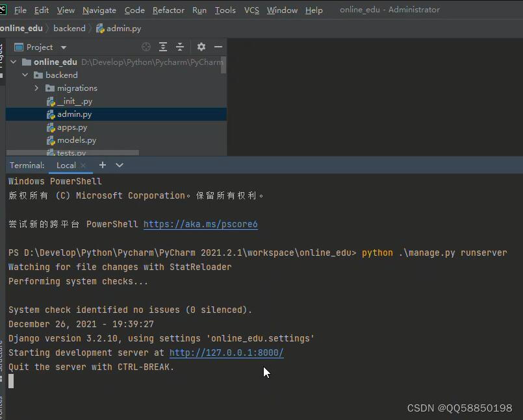Expand the migrations folder
The height and width of the screenshot is (420, 523).
tap(36, 88)
